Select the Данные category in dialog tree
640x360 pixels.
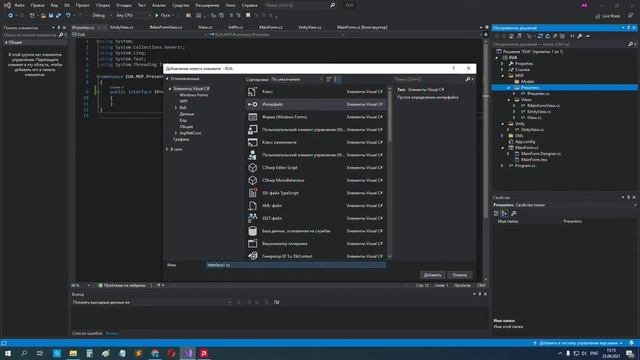point(187,114)
